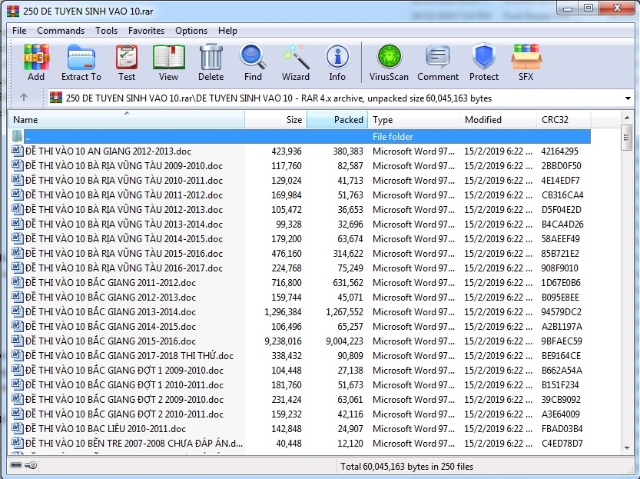Click the key password icon in status bar

[31, 465]
